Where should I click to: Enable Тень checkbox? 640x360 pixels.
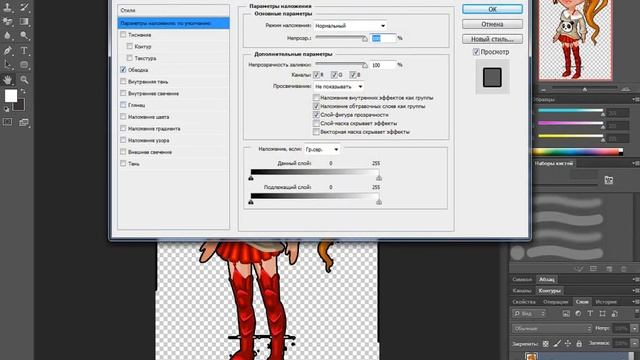(123, 163)
